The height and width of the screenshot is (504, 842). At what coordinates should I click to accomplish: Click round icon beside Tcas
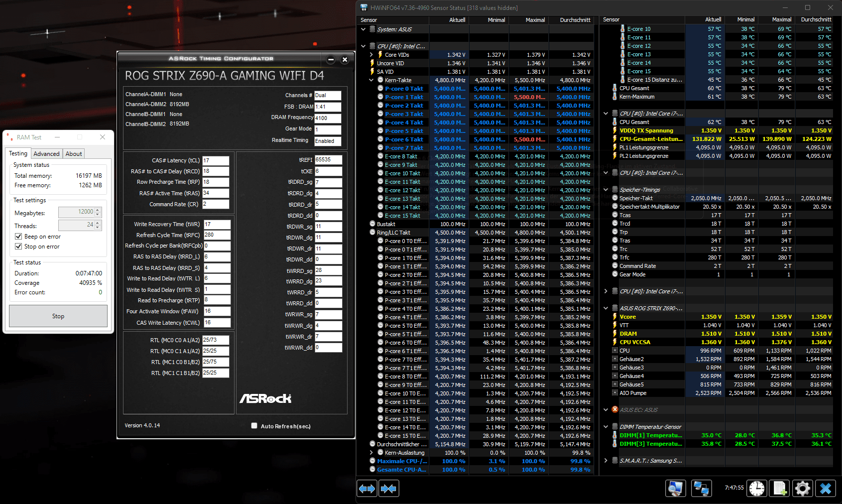[x=615, y=215]
